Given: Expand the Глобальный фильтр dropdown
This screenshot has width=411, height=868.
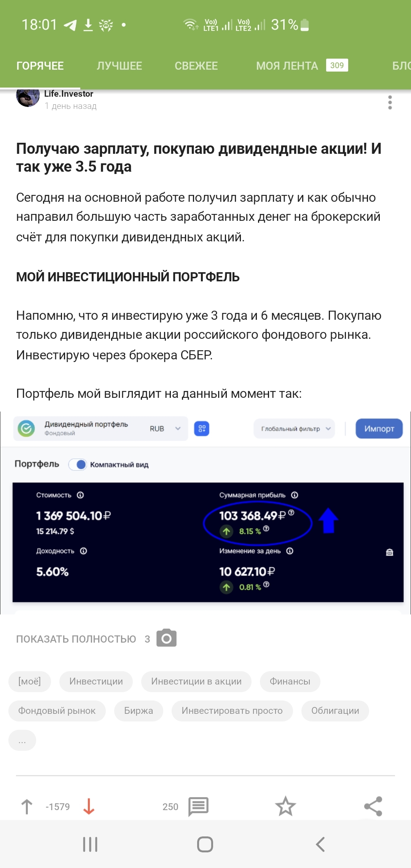Looking at the screenshot, I should (294, 429).
